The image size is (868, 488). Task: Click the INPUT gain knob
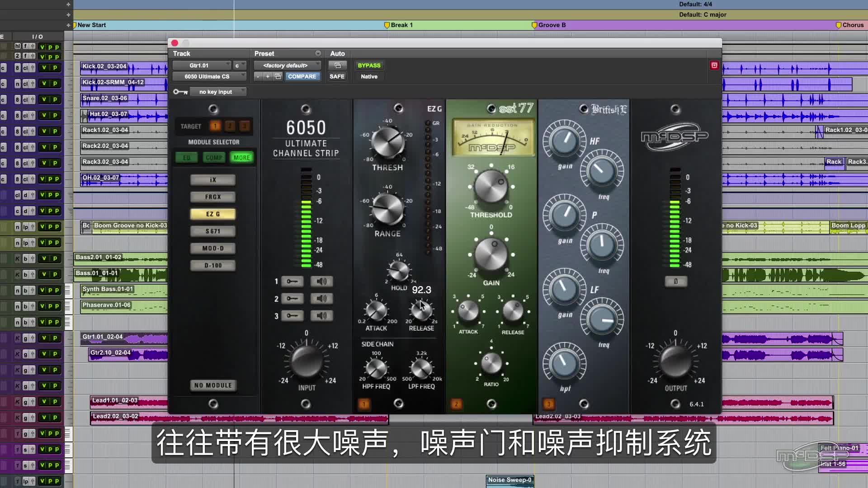[x=307, y=361]
